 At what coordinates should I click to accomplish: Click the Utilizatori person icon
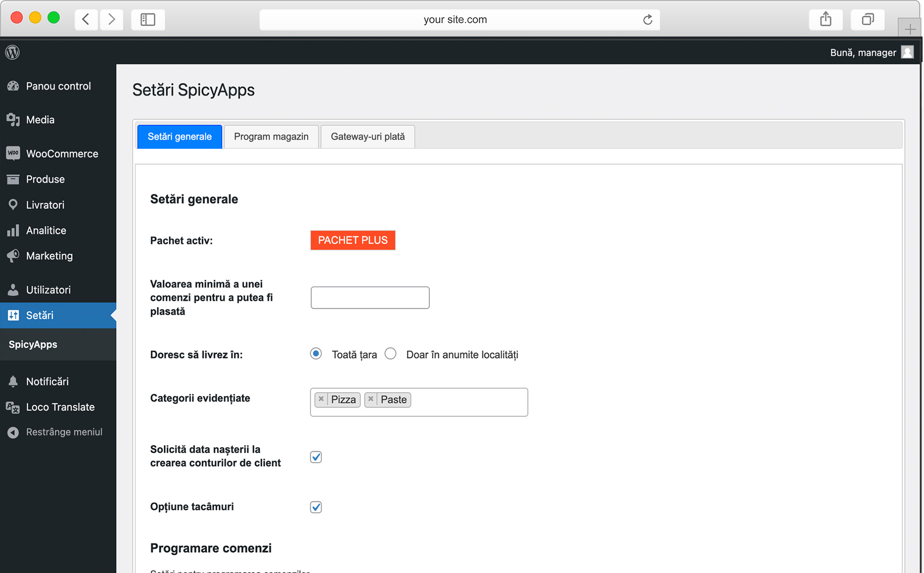pyautogui.click(x=13, y=290)
